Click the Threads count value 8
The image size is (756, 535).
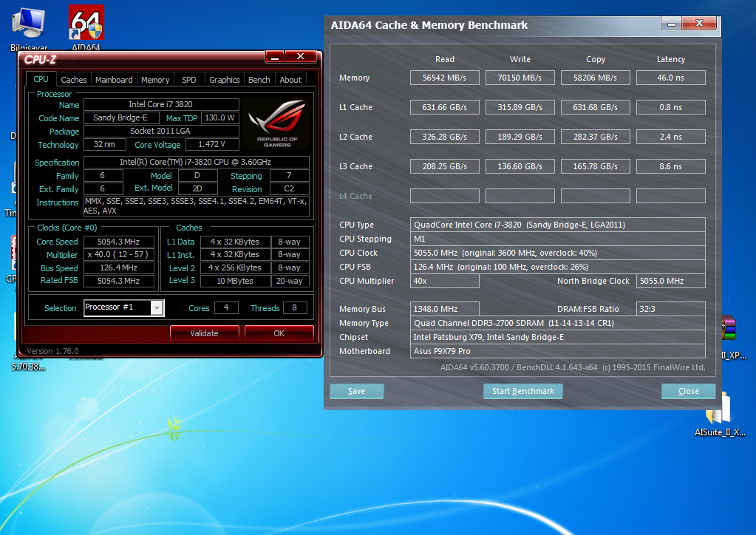pos(295,307)
